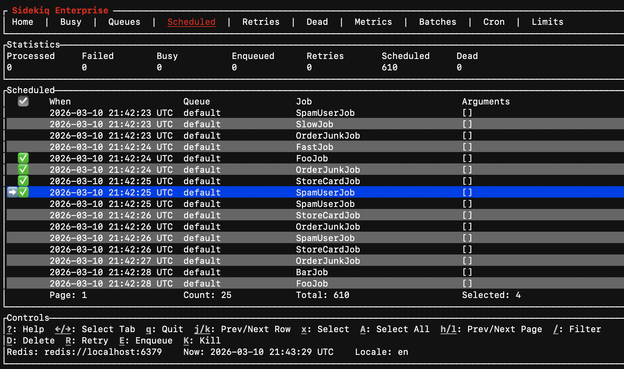Open the Dead tab
Viewport: 624px width, 369px height.
coord(317,22)
